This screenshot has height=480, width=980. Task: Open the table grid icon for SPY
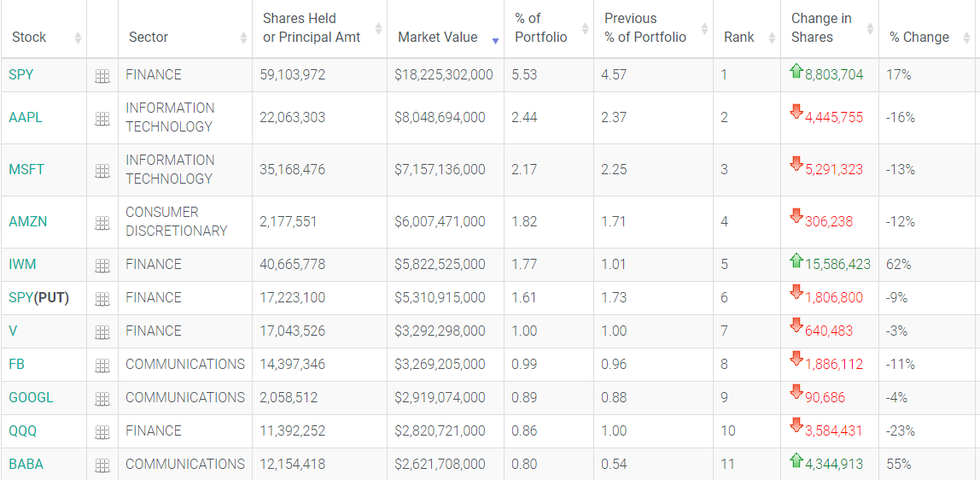tap(102, 76)
